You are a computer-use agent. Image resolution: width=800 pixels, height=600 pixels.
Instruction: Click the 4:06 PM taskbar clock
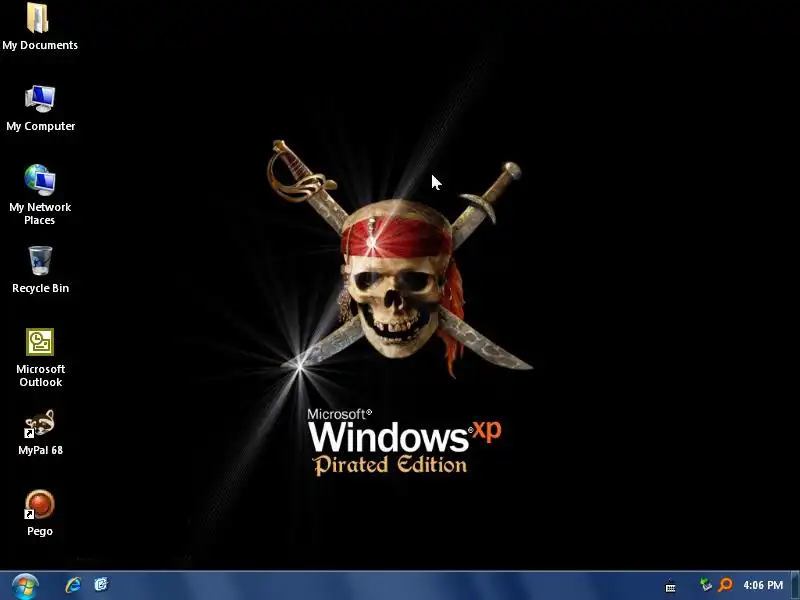point(763,585)
